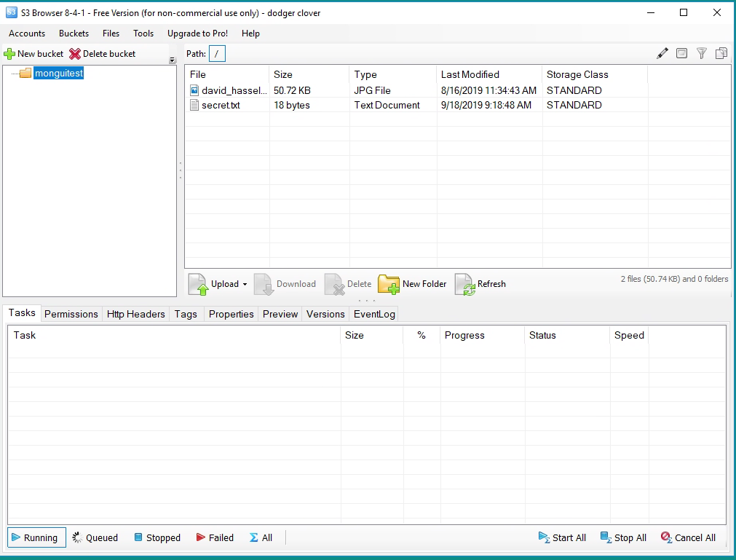Switch to the Http Headers tab
This screenshot has height=560, width=736.
(135, 314)
